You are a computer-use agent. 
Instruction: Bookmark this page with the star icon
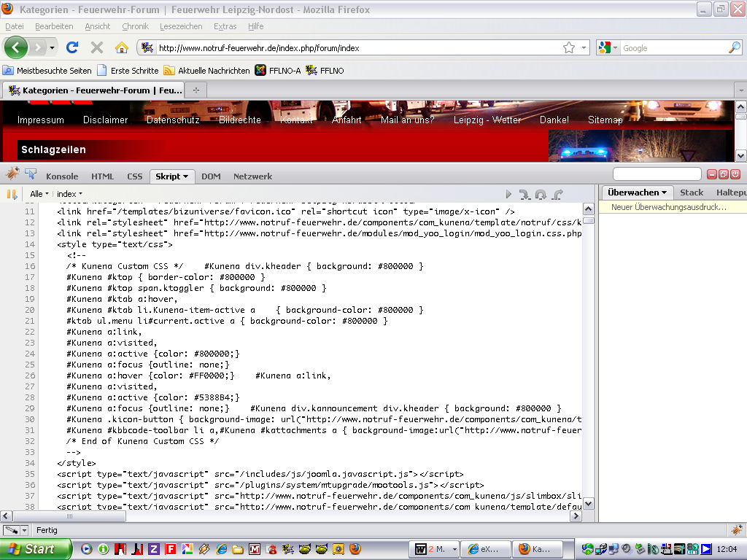(568, 47)
